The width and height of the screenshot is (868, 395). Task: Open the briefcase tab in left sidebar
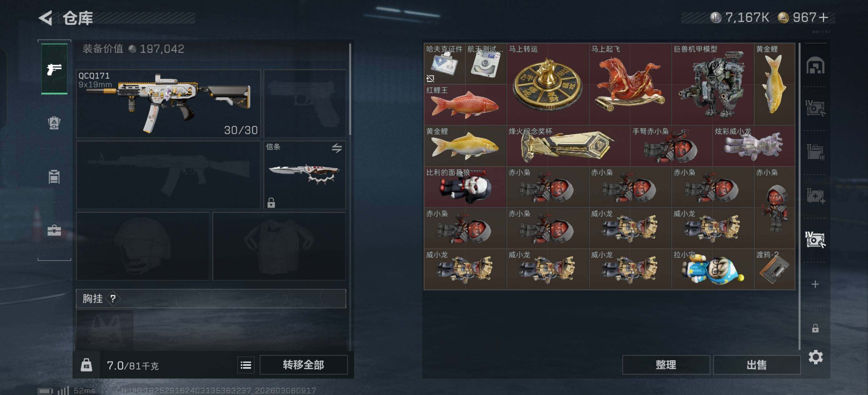(54, 230)
